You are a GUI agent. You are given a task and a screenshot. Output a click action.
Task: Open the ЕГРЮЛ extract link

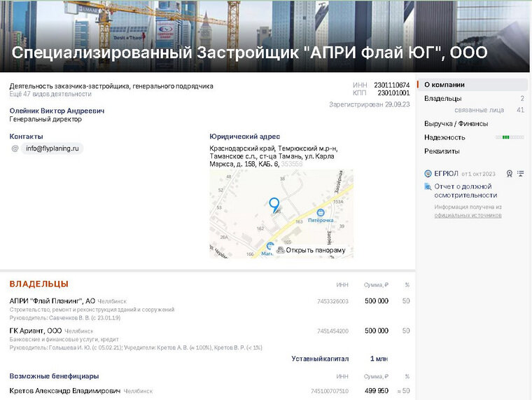446,174
